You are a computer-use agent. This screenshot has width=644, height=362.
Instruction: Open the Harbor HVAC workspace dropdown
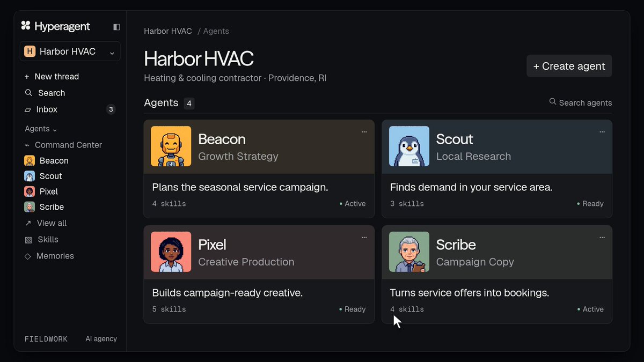pyautogui.click(x=70, y=51)
